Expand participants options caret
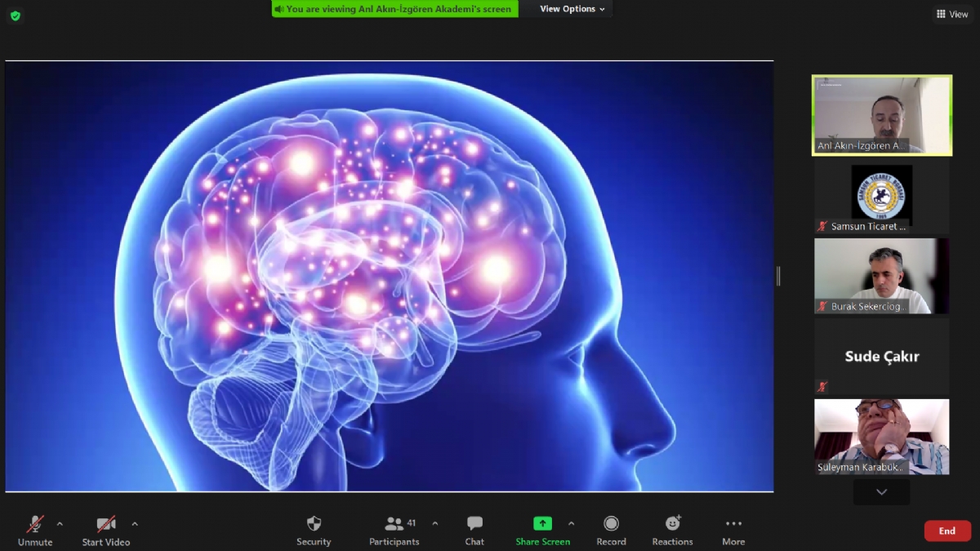This screenshot has width=980, height=551. [434, 524]
